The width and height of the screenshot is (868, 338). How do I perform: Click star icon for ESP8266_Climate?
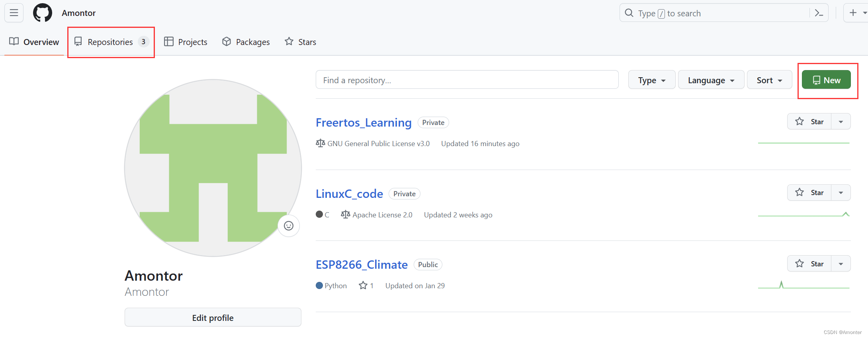pos(800,264)
